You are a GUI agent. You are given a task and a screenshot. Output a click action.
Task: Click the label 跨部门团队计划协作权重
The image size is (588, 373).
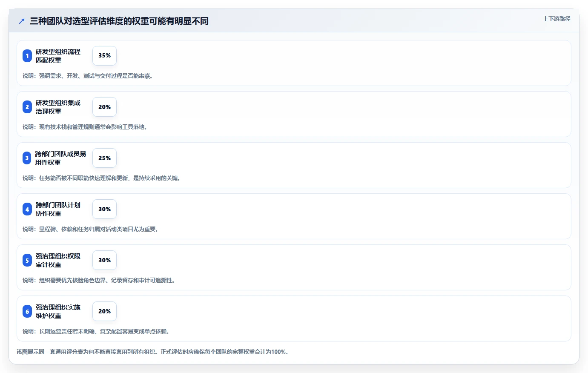click(58, 209)
